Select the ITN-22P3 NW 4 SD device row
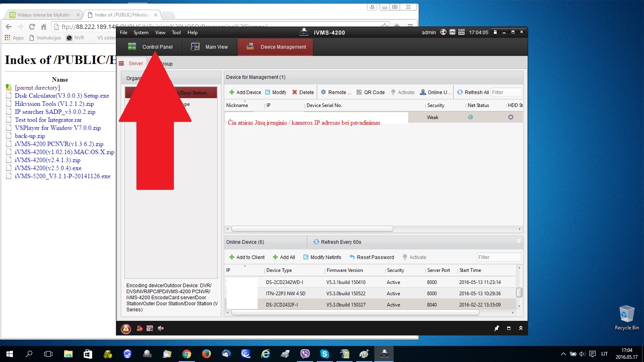 (370, 294)
